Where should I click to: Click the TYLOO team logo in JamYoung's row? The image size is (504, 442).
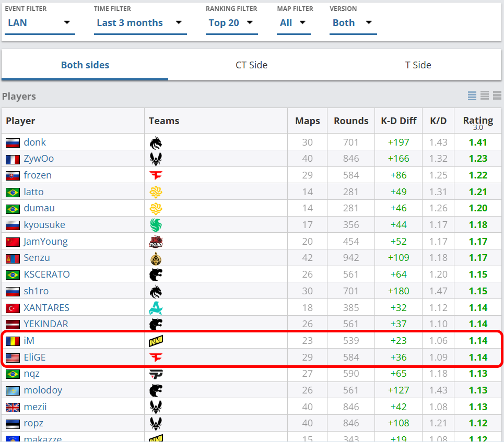coord(156,242)
